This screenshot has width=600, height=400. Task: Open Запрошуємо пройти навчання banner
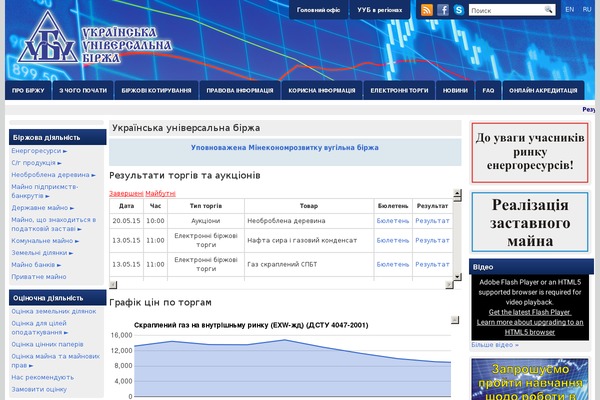[x=530, y=379]
